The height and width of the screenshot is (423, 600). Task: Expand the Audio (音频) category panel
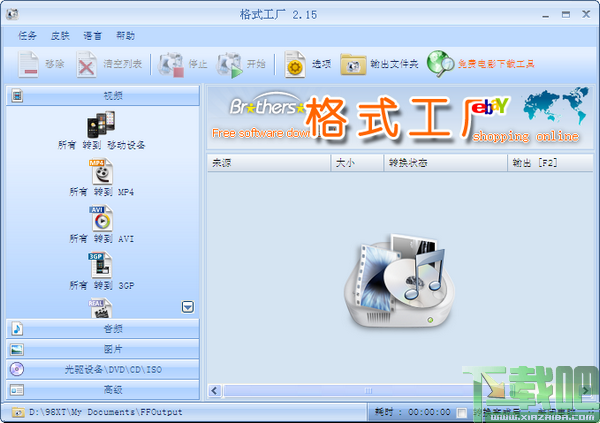click(103, 329)
